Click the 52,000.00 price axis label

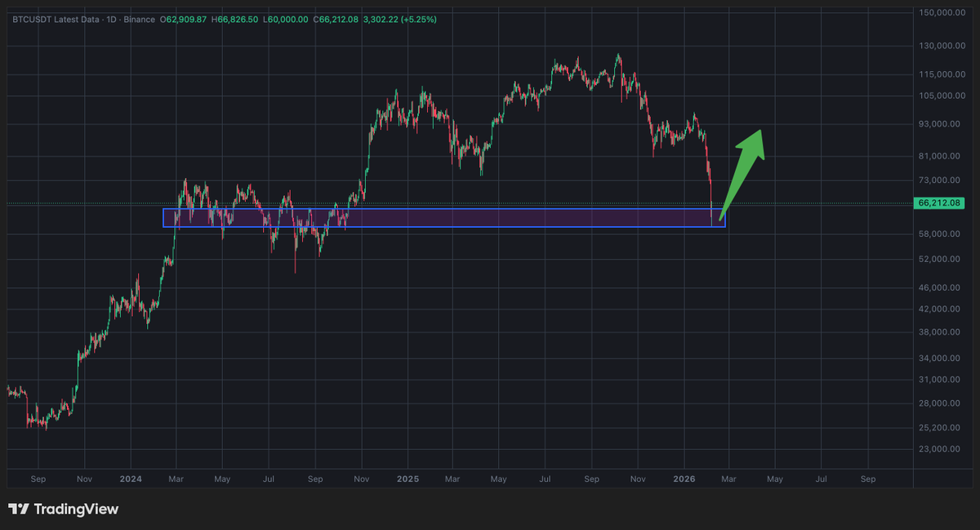tap(939, 260)
